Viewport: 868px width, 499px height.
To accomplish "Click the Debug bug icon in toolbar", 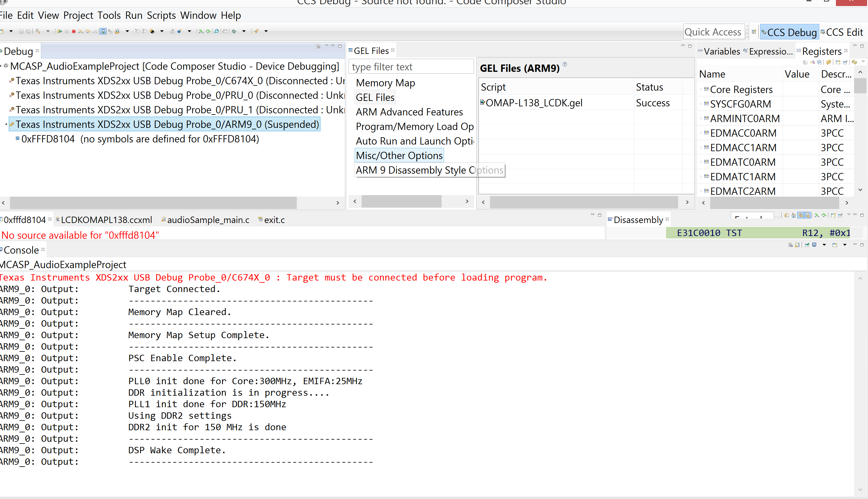I will click(x=234, y=31).
